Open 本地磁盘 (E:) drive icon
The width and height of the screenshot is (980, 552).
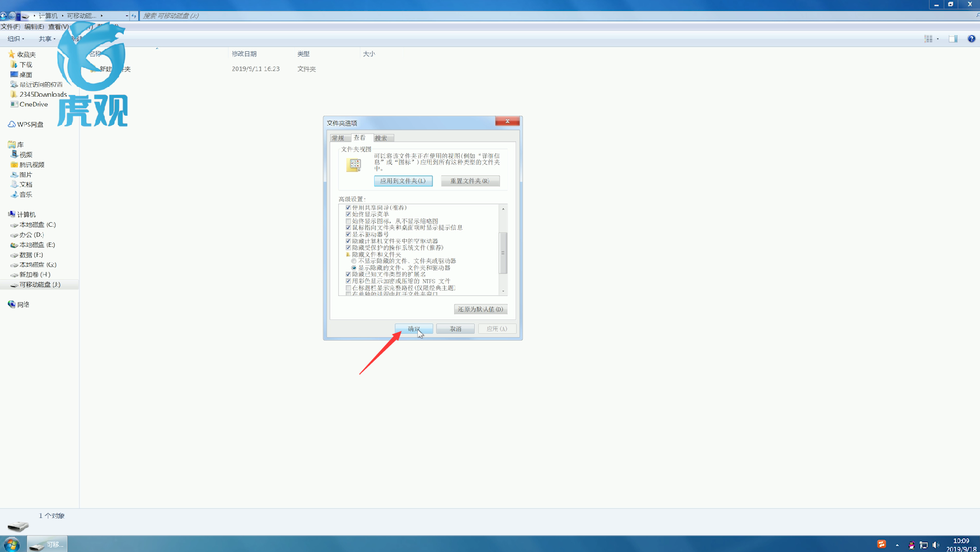point(14,245)
